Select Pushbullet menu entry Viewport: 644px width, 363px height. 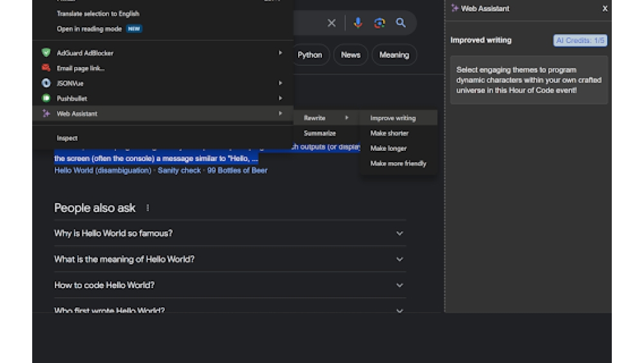163,98
